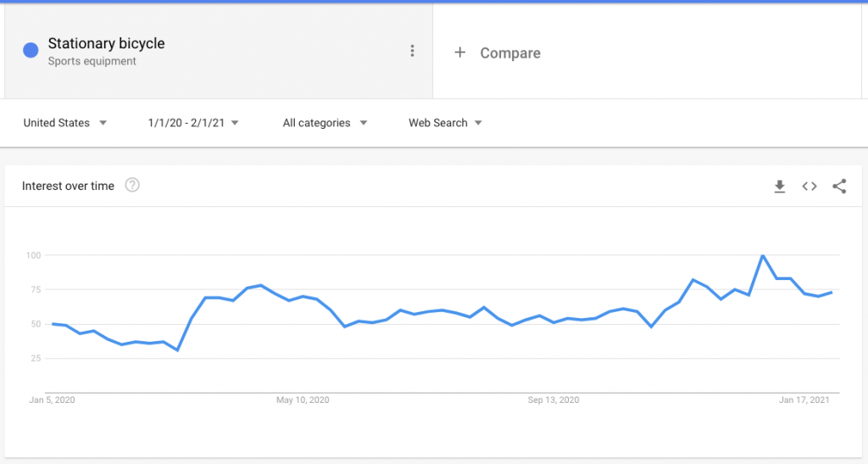Open the embed code option
Image resolution: width=868 pixels, height=464 pixels.
[810, 187]
